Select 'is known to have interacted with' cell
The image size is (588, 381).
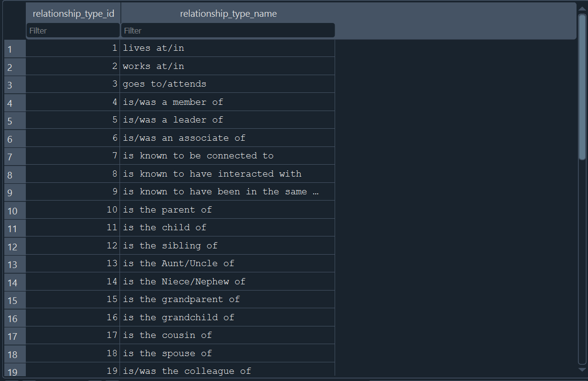click(x=228, y=174)
